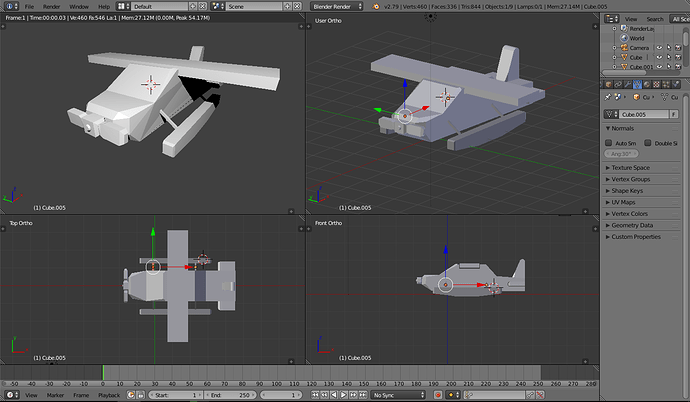This screenshot has width=690, height=402.
Task: Expand the RenderLayers tree node
Action: click(614, 29)
